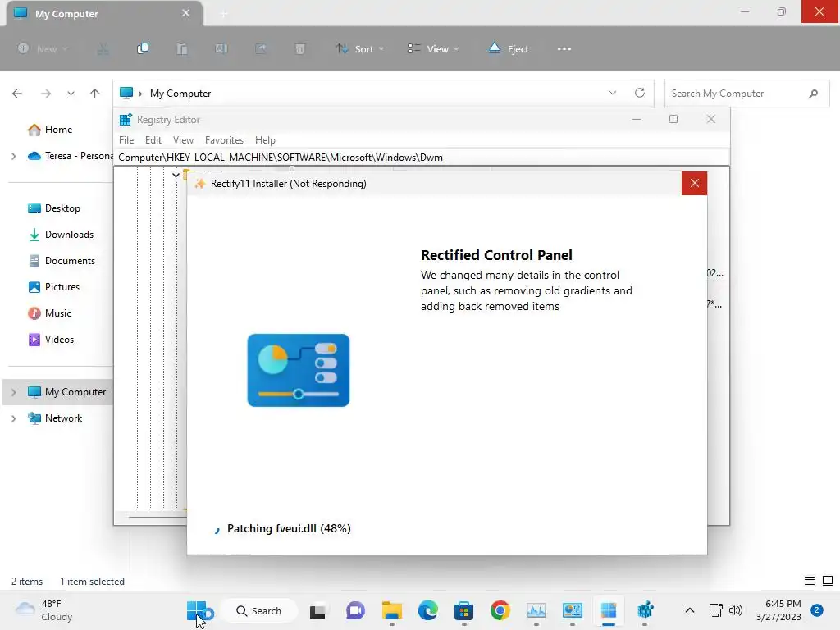Viewport: 840px width, 630px height.
Task: Open Desktop in navigation pane
Action: 62,208
